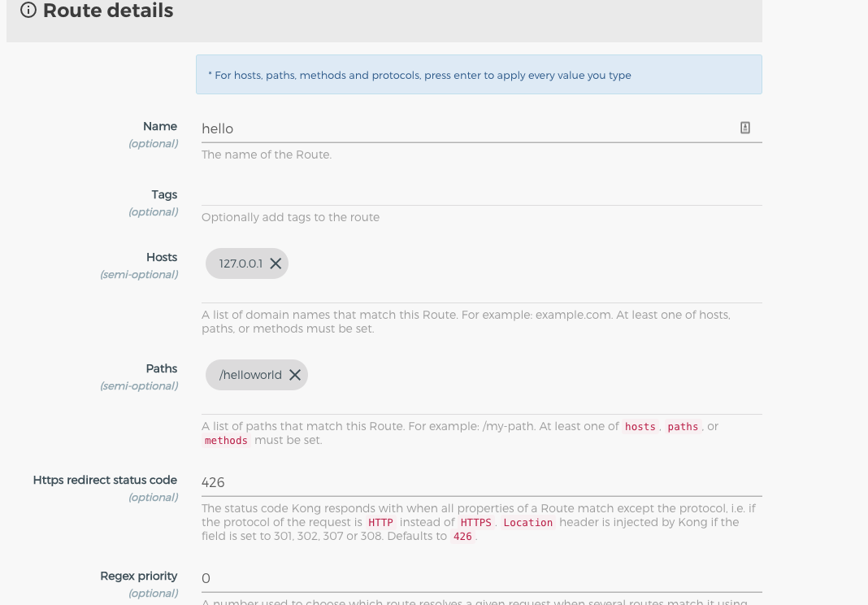The image size is (868, 605).
Task: Click the red Location code tag
Action: point(527,523)
